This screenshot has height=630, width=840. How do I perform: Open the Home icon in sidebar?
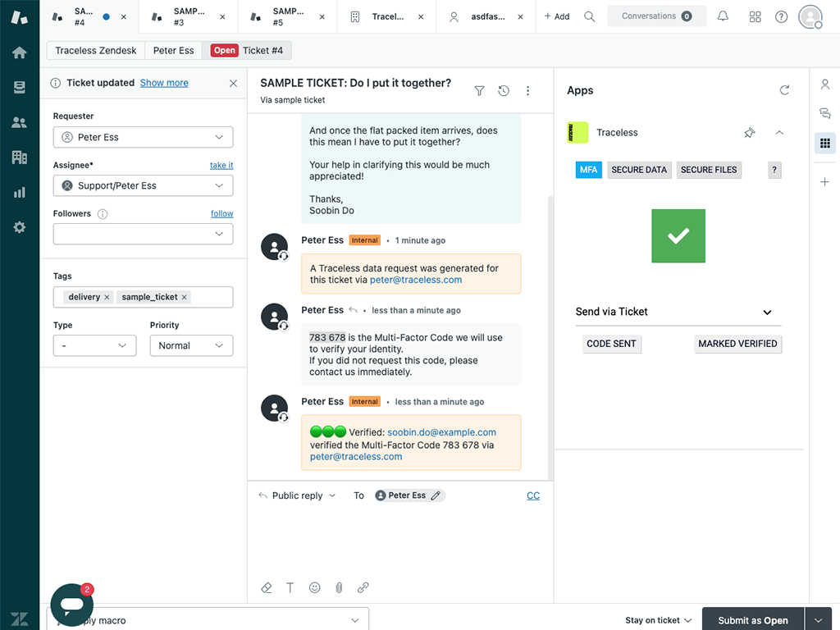coord(20,52)
